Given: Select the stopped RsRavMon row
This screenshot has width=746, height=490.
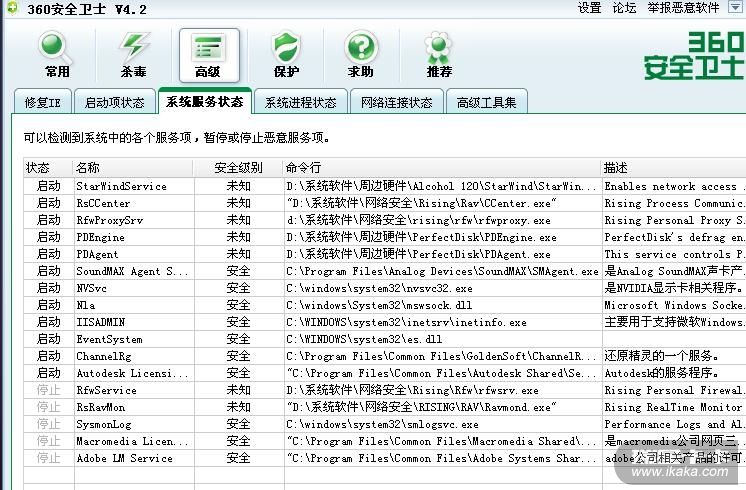Looking at the screenshot, I should (x=384, y=407).
